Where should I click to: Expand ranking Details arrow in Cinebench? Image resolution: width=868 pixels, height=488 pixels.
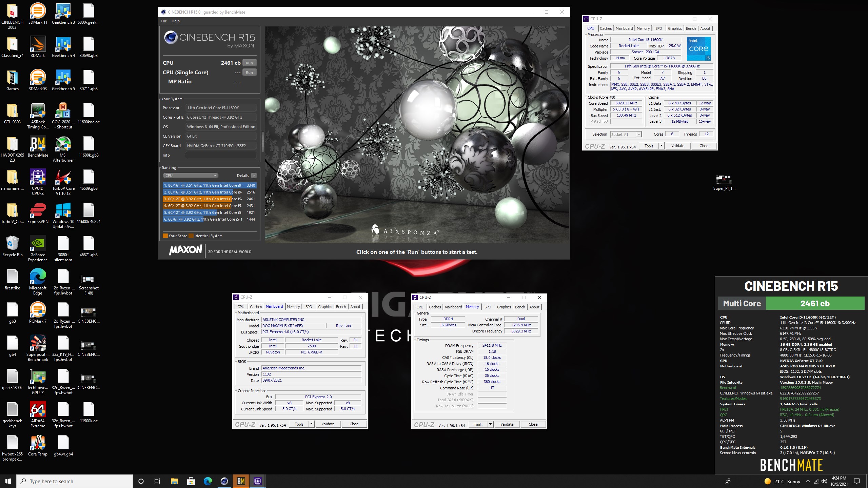pyautogui.click(x=254, y=175)
